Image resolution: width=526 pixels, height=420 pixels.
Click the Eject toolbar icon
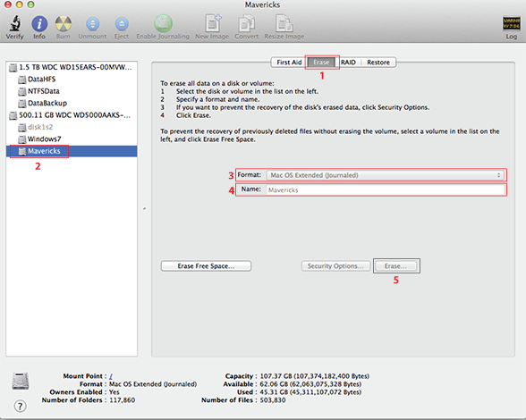(122, 24)
